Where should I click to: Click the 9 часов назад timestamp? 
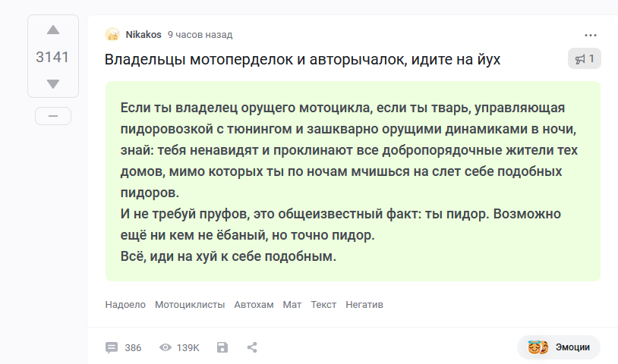coord(200,35)
